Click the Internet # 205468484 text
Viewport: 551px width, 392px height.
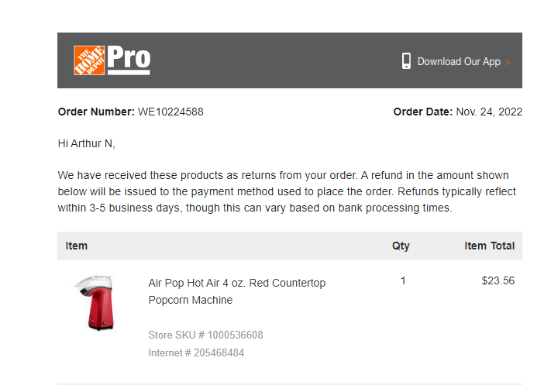tap(196, 352)
